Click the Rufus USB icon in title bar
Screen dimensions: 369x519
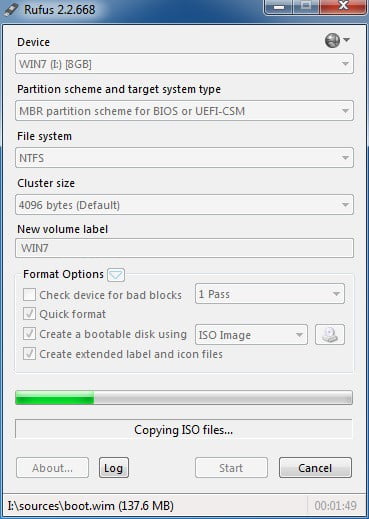click(x=11, y=9)
